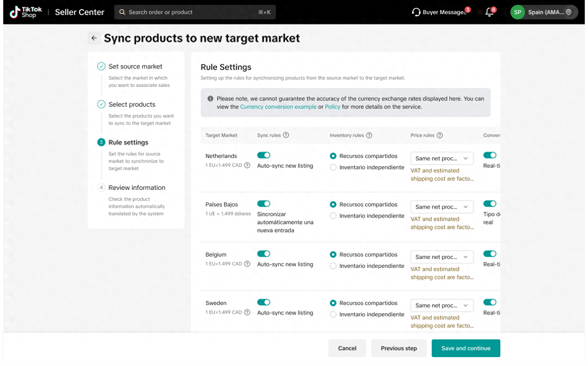Click the SP profile avatar

pos(517,12)
